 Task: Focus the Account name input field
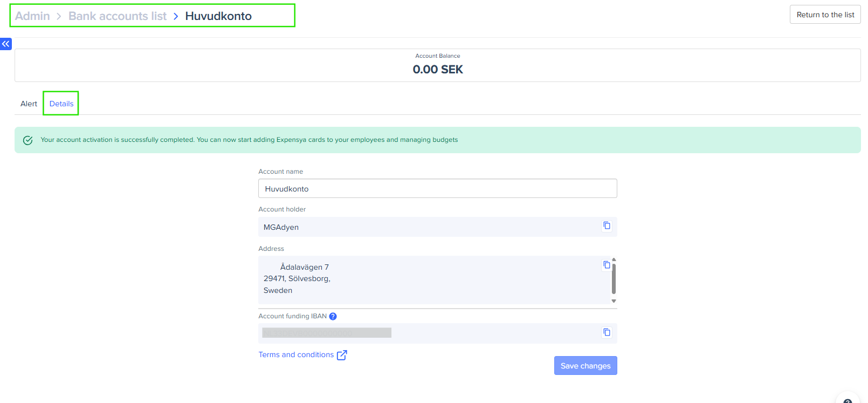437,189
